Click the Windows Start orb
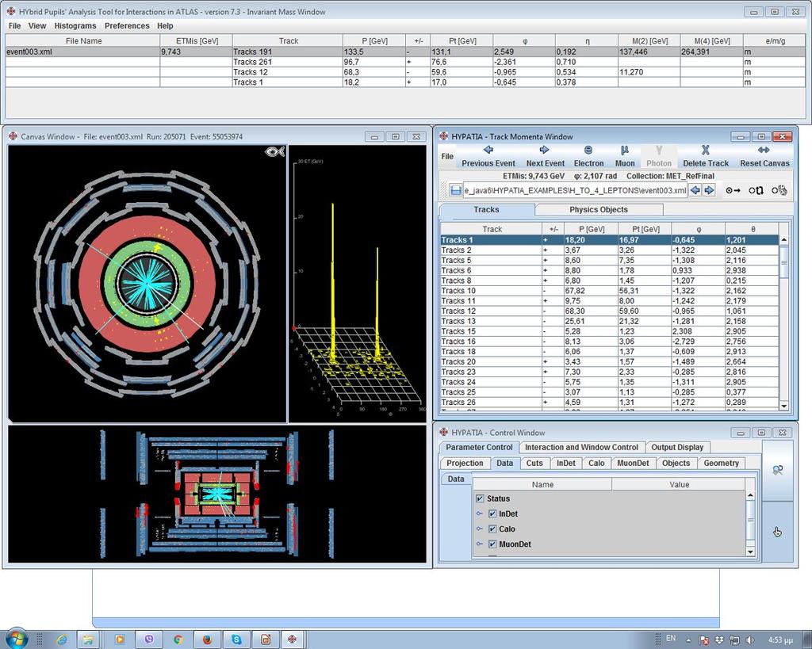Viewport: 812px width, 649px height. [16, 639]
